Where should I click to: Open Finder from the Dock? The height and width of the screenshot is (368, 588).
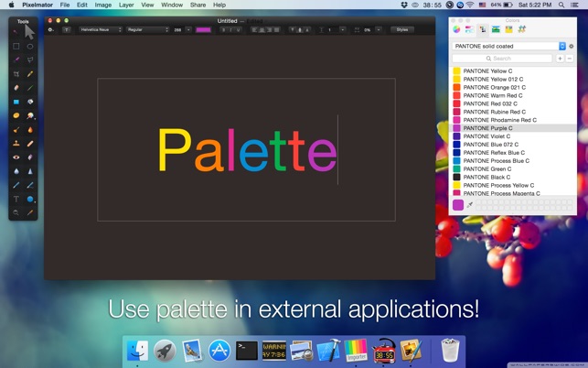pyautogui.click(x=137, y=351)
